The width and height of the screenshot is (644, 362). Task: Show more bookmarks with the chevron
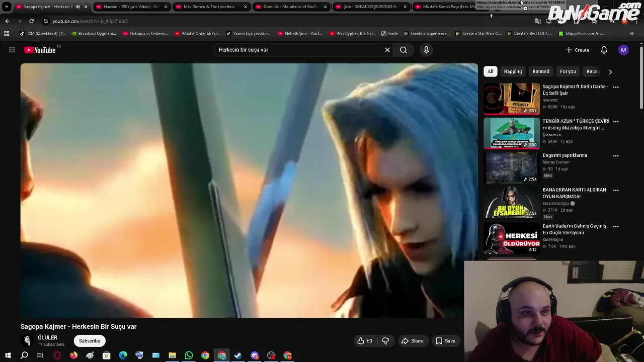632,34
